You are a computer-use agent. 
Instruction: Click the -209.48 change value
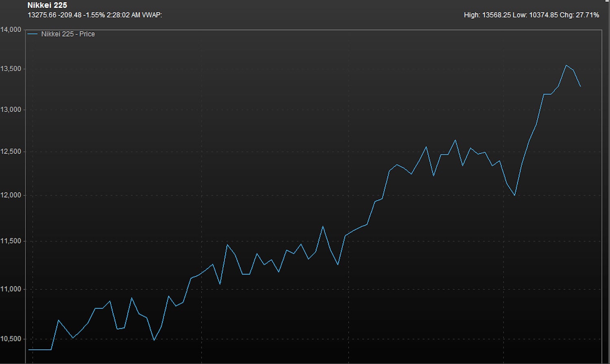pyautogui.click(x=70, y=15)
